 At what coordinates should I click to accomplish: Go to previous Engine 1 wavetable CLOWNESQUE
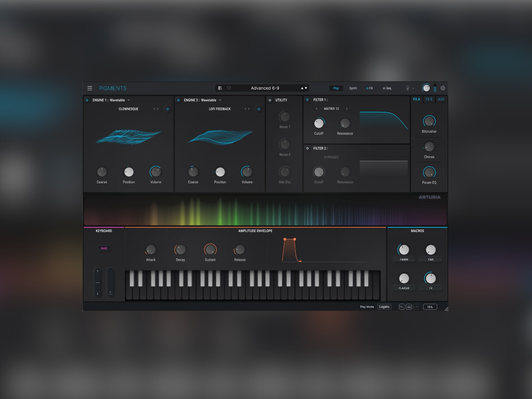tap(154, 109)
